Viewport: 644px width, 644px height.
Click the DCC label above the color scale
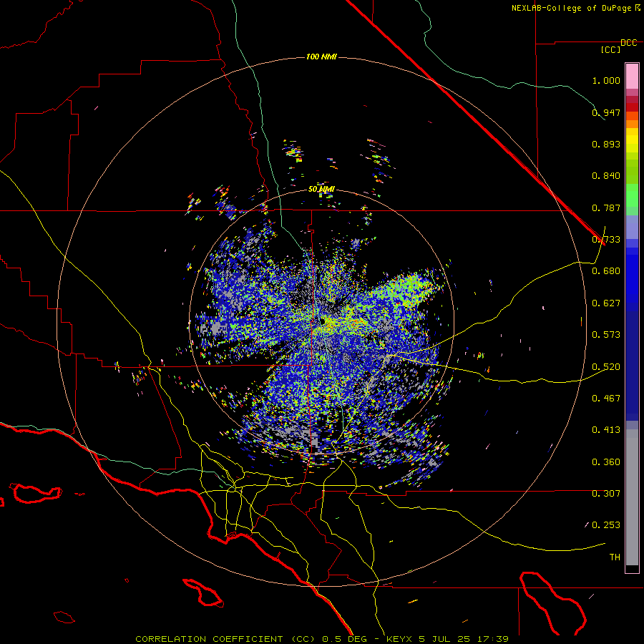point(629,43)
